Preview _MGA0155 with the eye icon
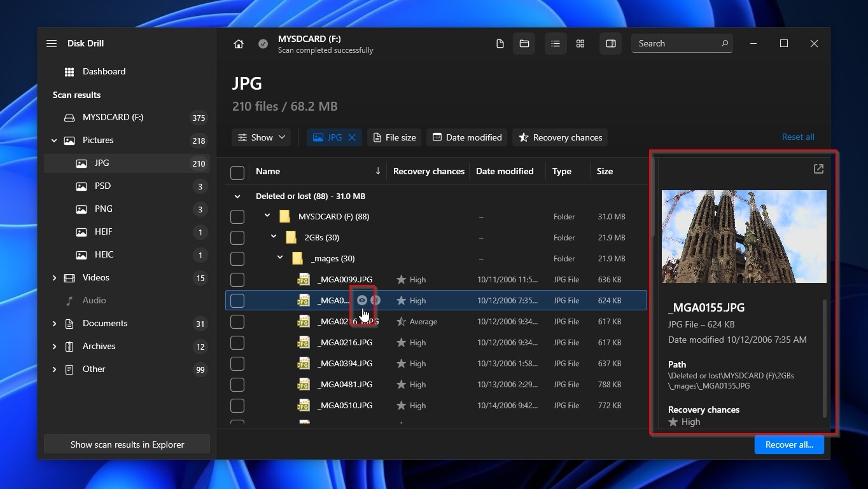Screen dimensions: 868x489 click(x=362, y=300)
